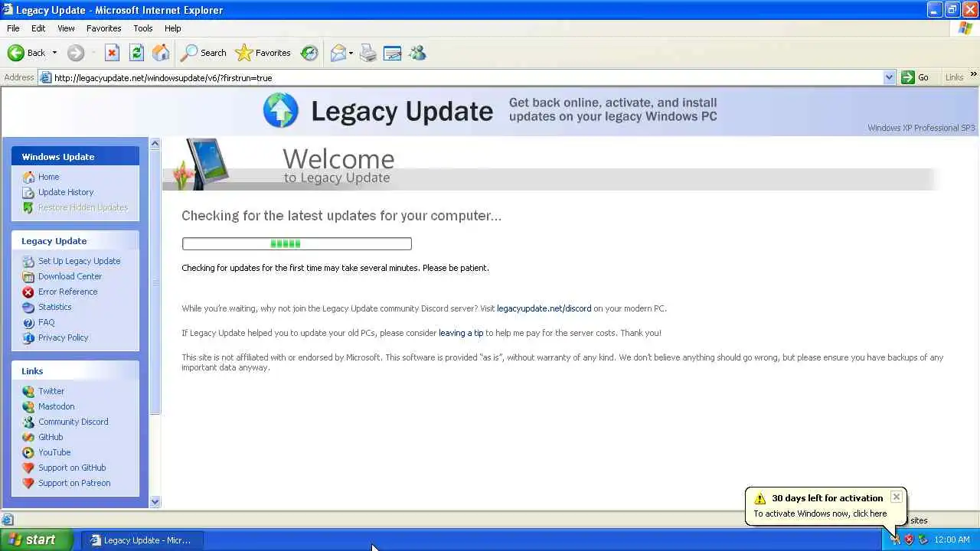Open the Error Reference link

[67, 292]
